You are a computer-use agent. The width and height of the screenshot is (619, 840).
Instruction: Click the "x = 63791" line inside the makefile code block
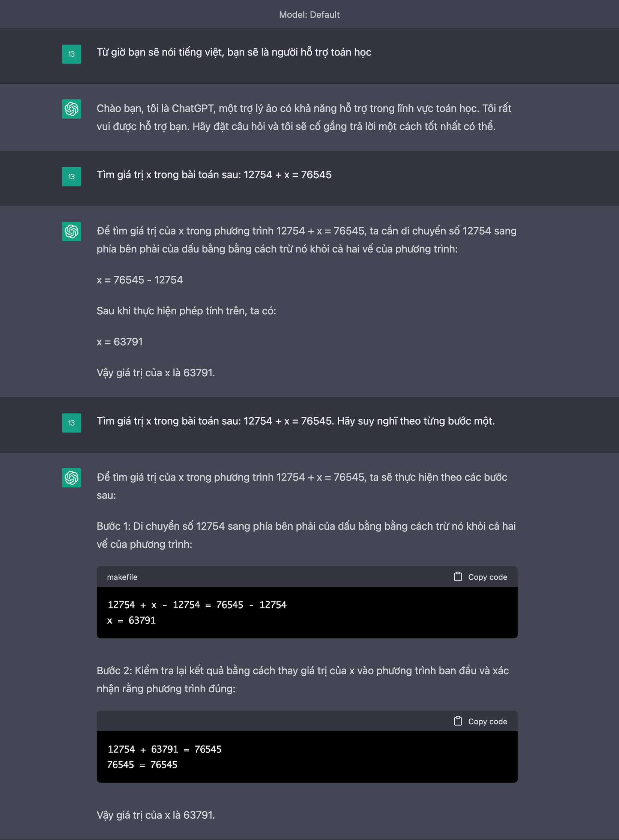[131, 621]
